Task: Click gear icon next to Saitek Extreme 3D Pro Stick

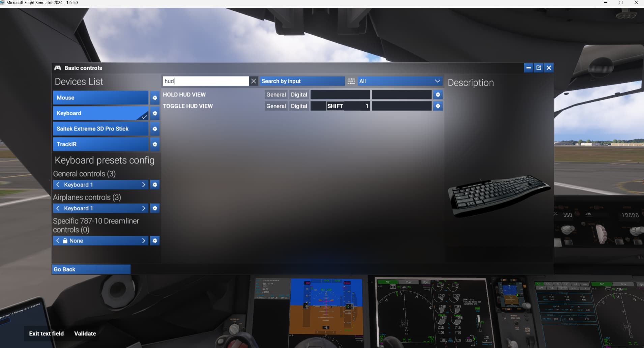Action: point(155,129)
